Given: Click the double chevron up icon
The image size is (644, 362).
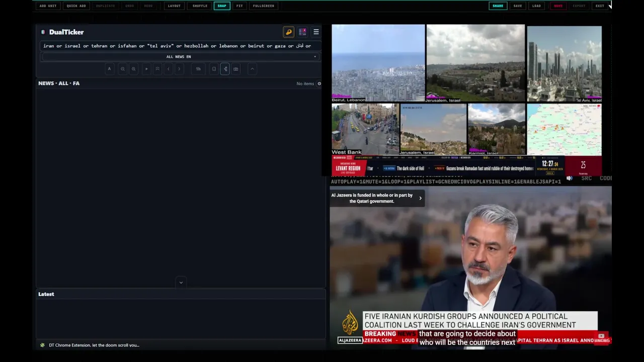Looking at the screenshot, I should pyautogui.click(x=157, y=69).
